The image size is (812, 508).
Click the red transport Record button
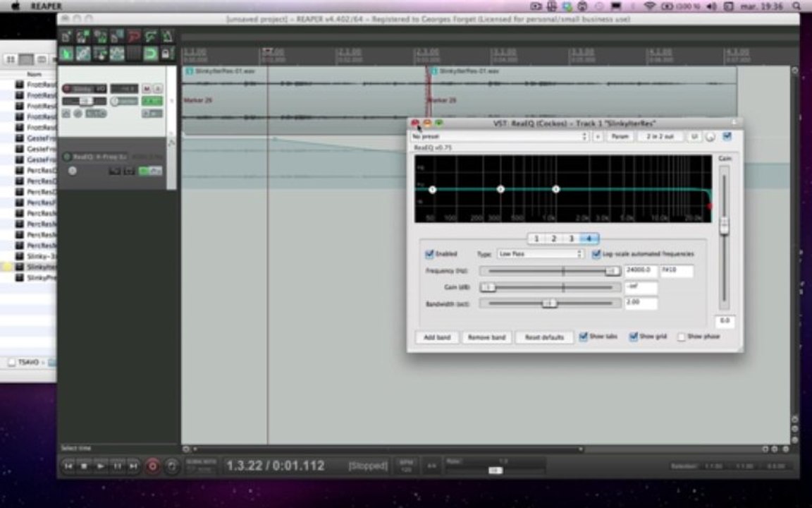(x=152, y=466)
